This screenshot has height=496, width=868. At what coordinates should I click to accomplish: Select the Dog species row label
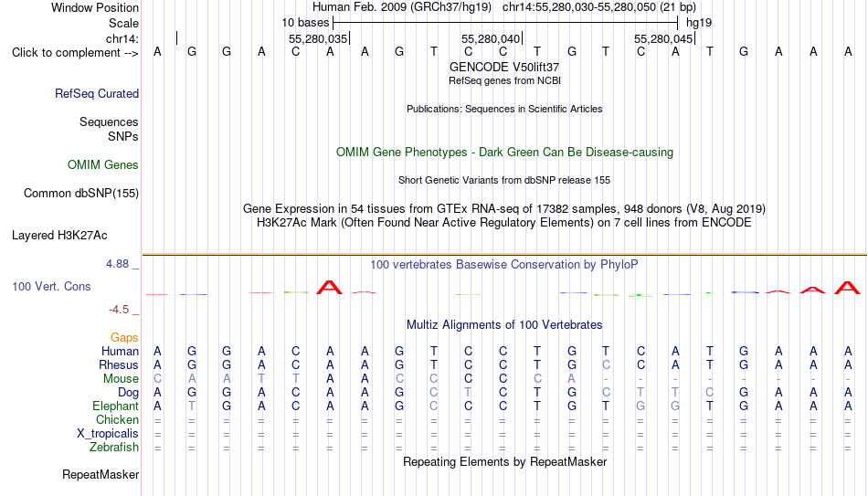[128, 393]
